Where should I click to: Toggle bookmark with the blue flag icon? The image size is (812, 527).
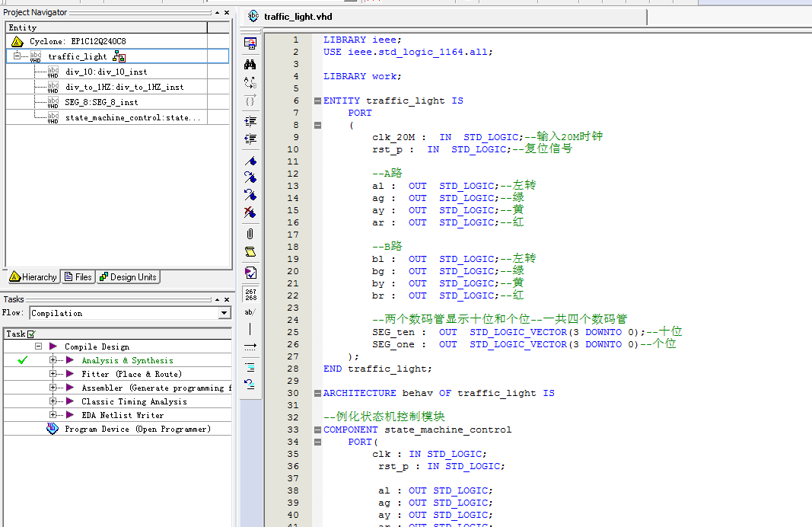(x=250, y=161)
